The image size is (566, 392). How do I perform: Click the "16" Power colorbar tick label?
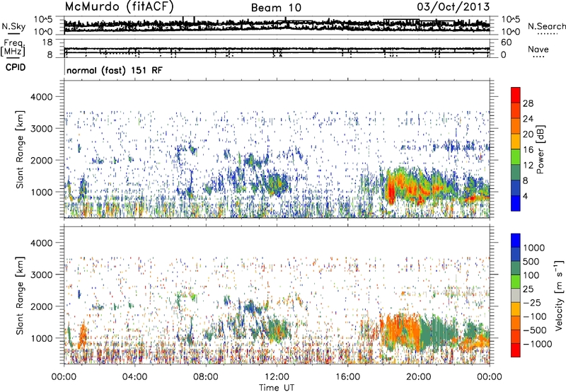click(x=528, y=149)
